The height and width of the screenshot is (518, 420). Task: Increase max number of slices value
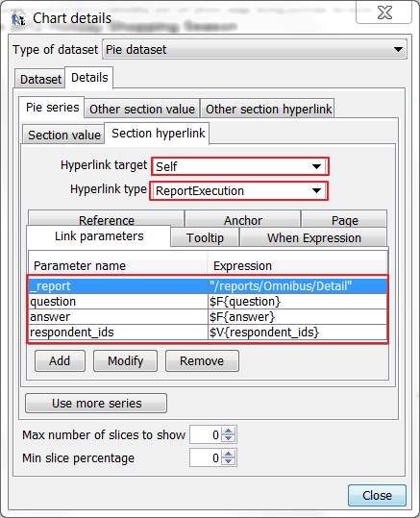(229, 431)
